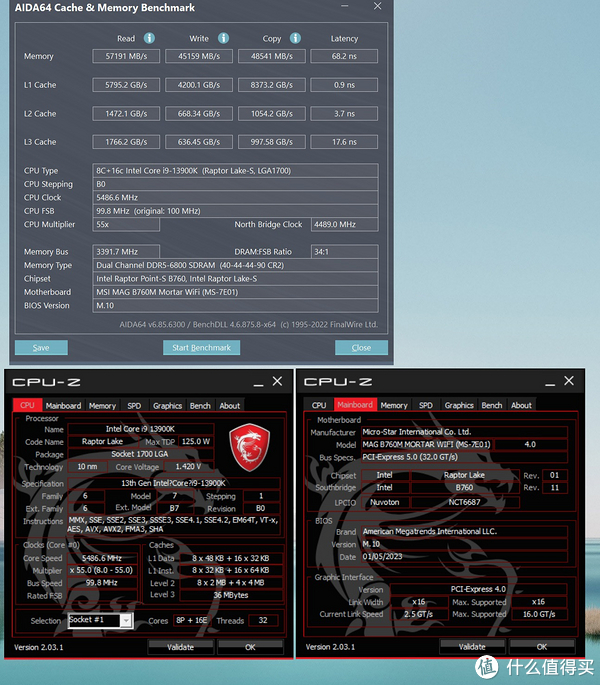Click Max TDP value 125.0 W

click(x=196, y=442)
